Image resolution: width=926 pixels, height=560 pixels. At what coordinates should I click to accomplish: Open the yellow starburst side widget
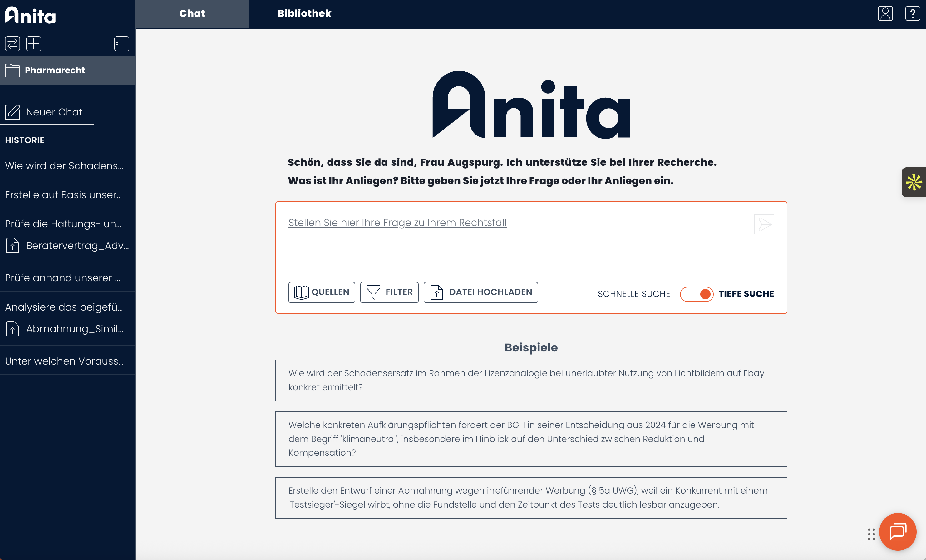click(x=914, y=182)
